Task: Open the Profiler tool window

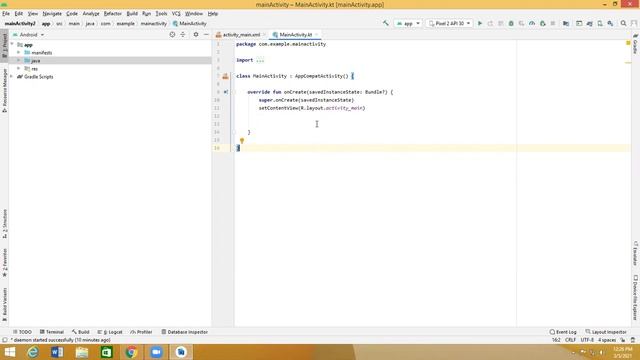Action: click(x=141, y=332)
